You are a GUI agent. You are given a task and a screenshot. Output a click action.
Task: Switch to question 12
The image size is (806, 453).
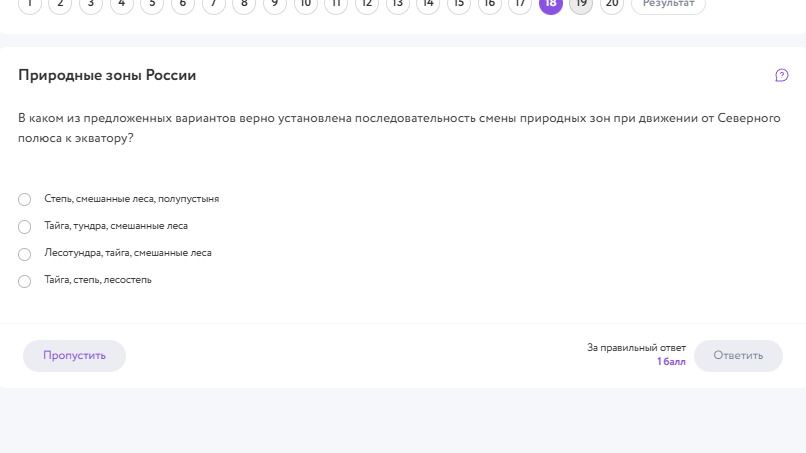click(367, 4)
